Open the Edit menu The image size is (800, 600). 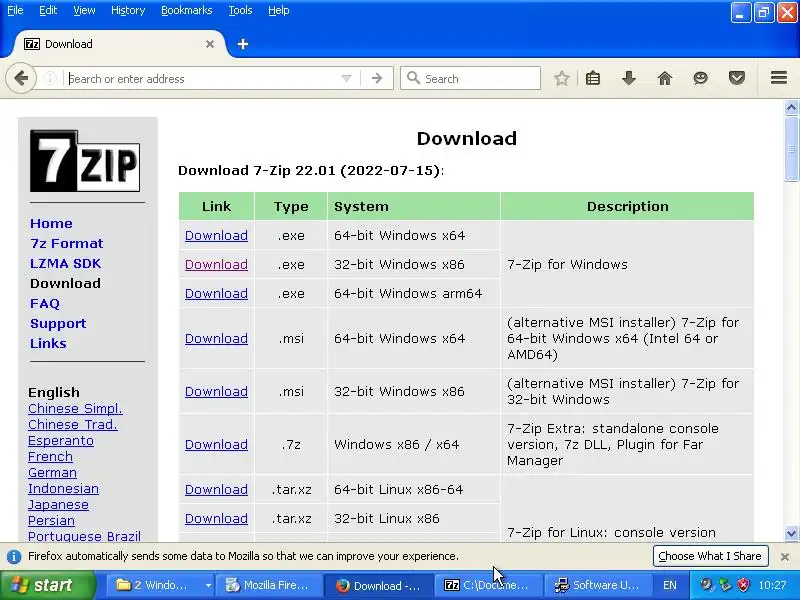coord(48,10)
